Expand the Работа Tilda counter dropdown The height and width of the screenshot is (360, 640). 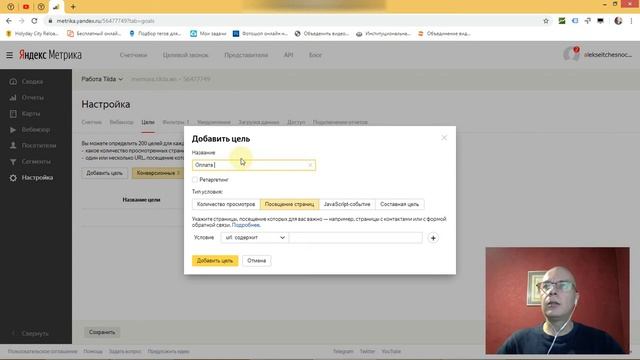click(102, 79)
